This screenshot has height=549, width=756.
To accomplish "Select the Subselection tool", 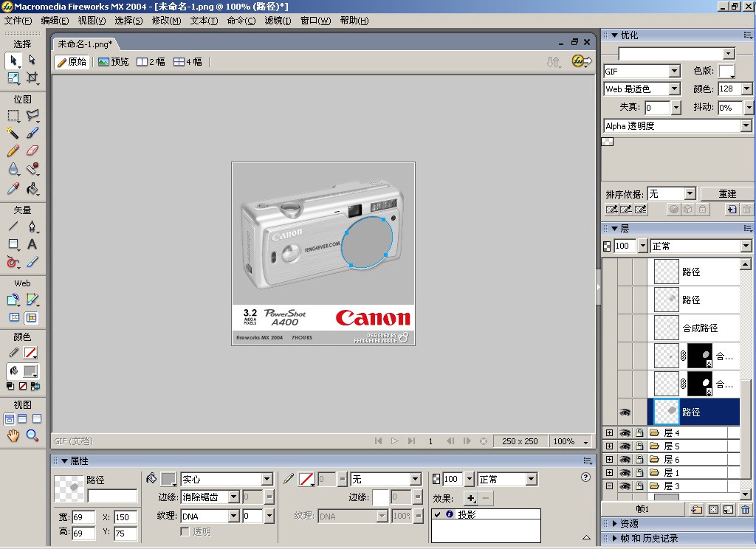I will pyautogui.click(x=32, y=61).
